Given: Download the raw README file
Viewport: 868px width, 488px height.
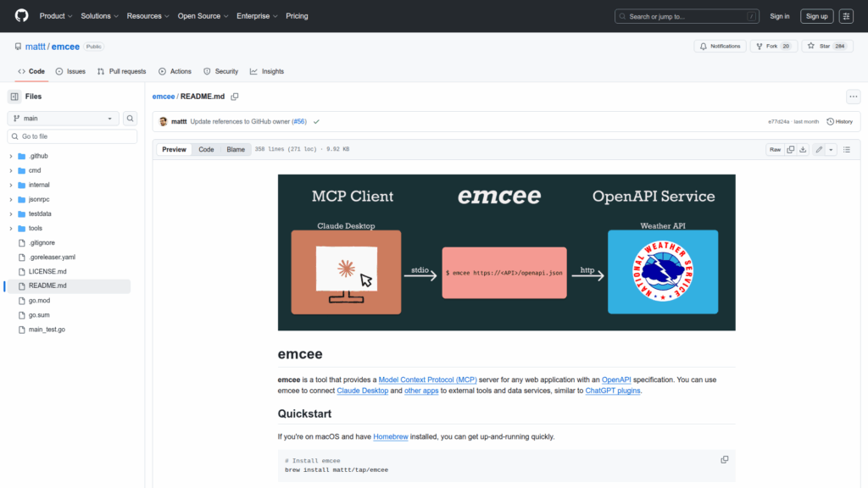Looking at the screenshot, I should tap(803, 149).
